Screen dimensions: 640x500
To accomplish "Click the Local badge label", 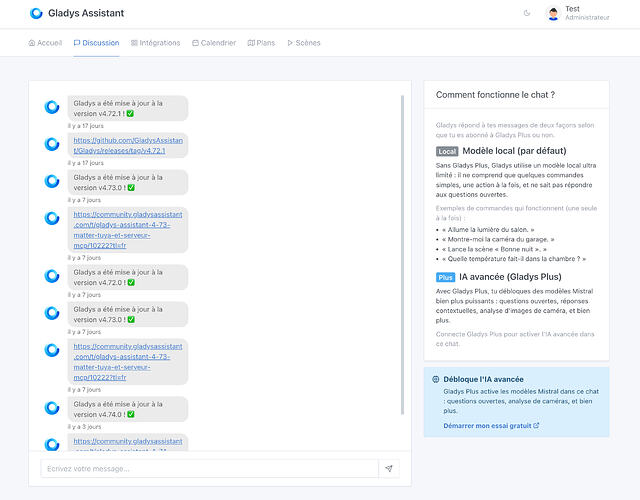I will click(x=447, y=151).
